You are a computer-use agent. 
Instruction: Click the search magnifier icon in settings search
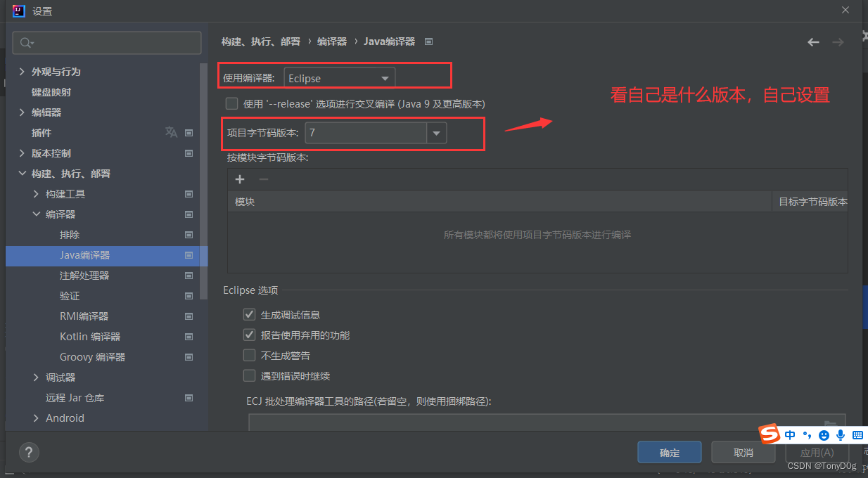27,43
